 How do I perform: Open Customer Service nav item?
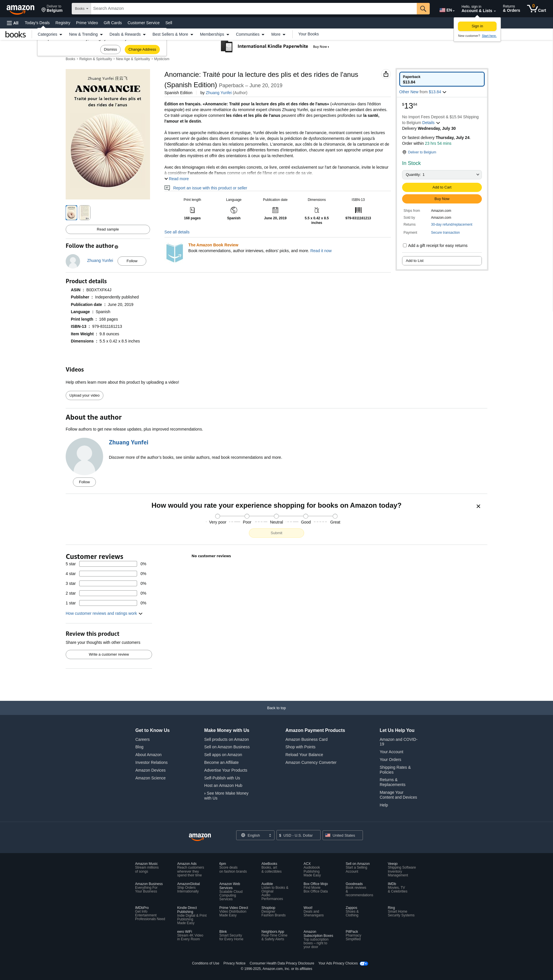143,23
